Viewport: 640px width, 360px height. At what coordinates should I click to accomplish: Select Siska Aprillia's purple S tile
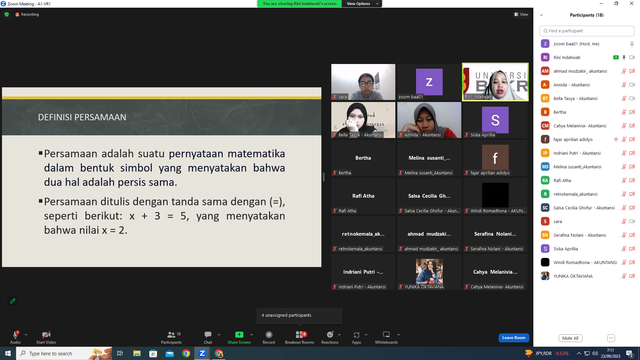pyautogui.click(x=495, y=120)
